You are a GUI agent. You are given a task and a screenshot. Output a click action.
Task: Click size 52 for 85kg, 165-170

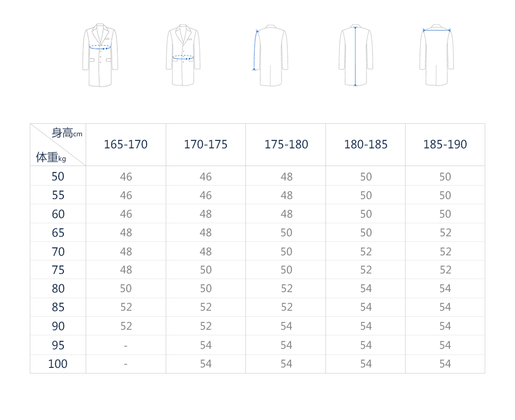pos(126,307)
